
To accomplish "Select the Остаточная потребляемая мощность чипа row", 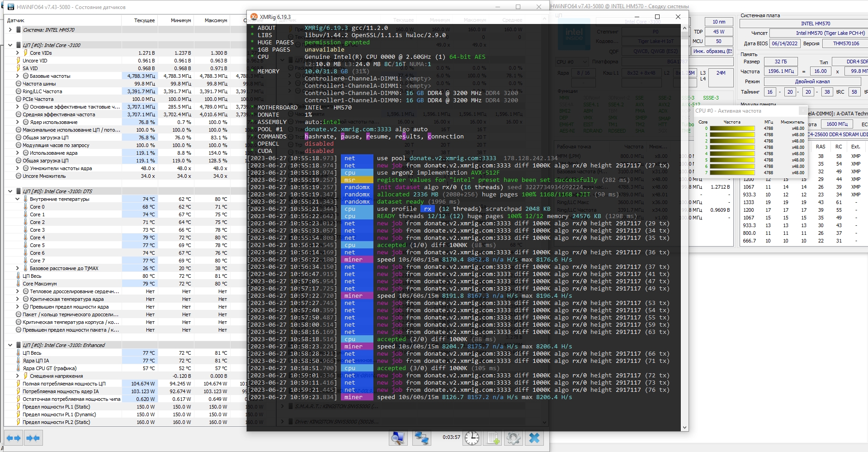I will coord(125,399).
